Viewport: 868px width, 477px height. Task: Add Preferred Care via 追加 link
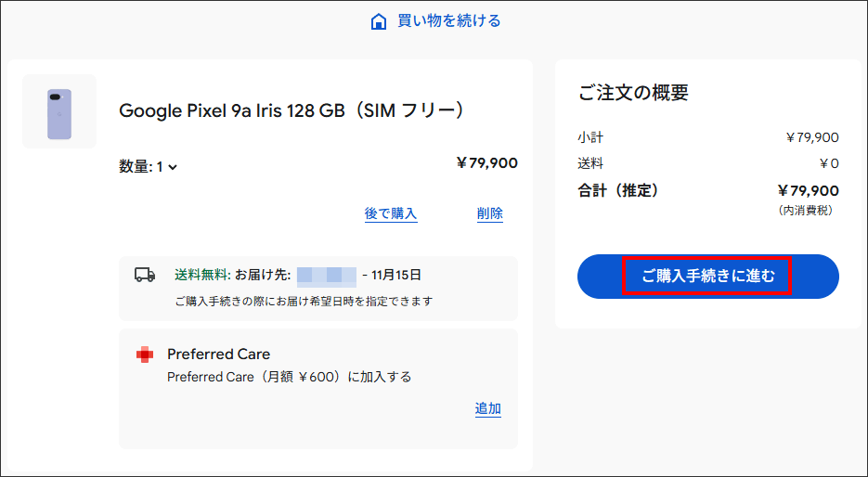[488, 409]
